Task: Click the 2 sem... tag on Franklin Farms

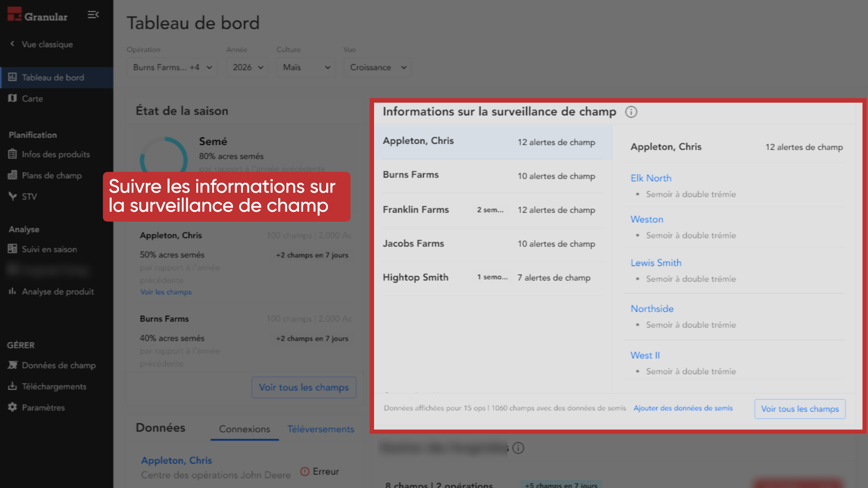Action: point(490,210)
